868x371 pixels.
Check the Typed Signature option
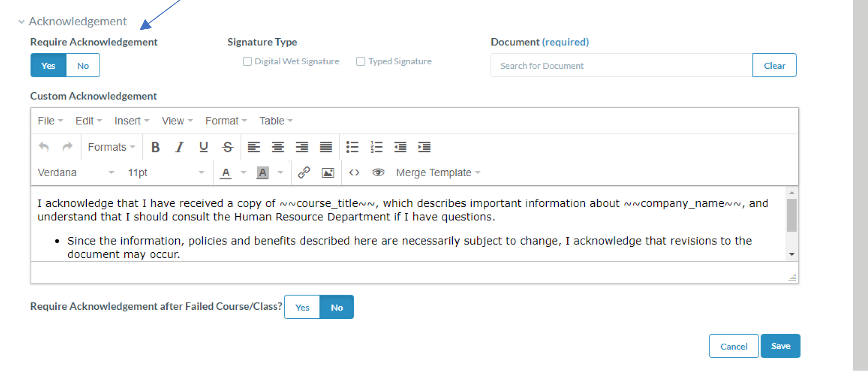[x=361, y=61]
